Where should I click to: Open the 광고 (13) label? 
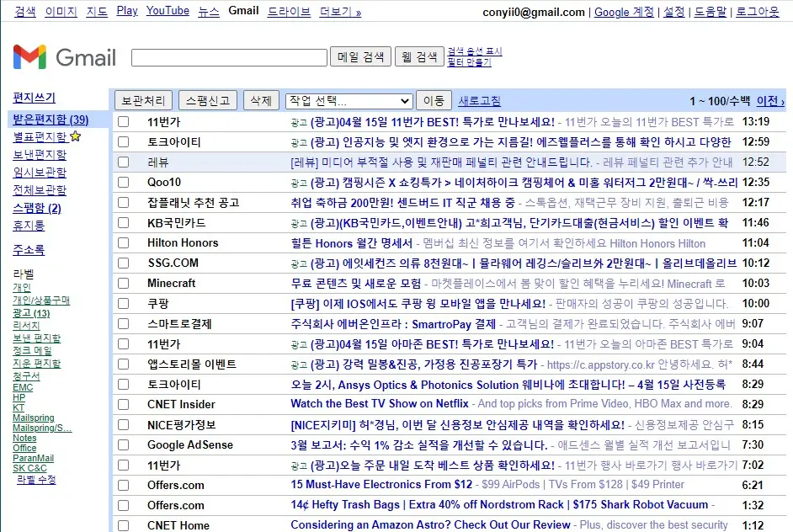[31, 313]
